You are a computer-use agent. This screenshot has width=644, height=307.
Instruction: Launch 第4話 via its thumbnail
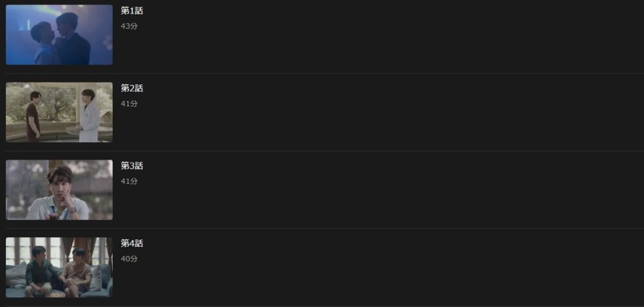coord(59,267)
